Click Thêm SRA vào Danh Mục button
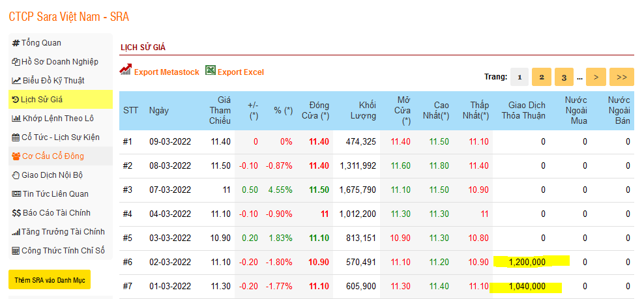The image size is (644, 299). [50, 279]
